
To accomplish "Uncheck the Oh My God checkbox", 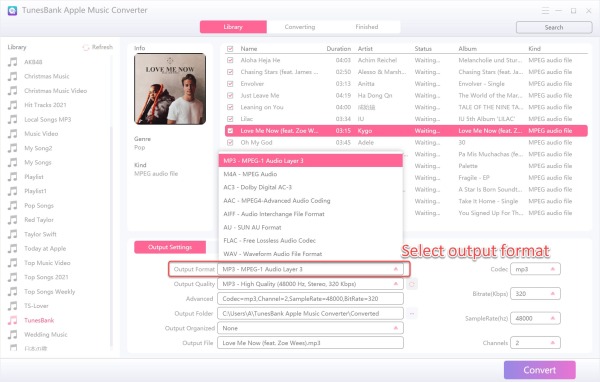I will pos(230,142).
